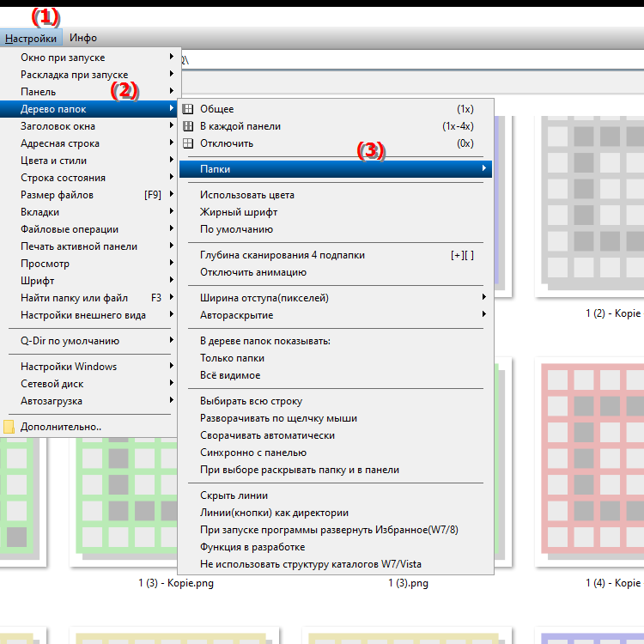Toggle Выбирать всю строку

click(x=336, y=401)
